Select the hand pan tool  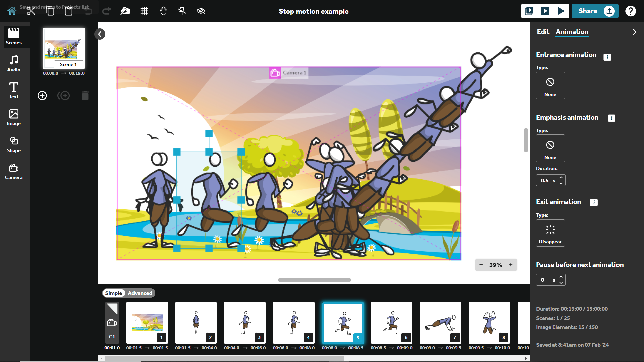[x=163, y=11]
